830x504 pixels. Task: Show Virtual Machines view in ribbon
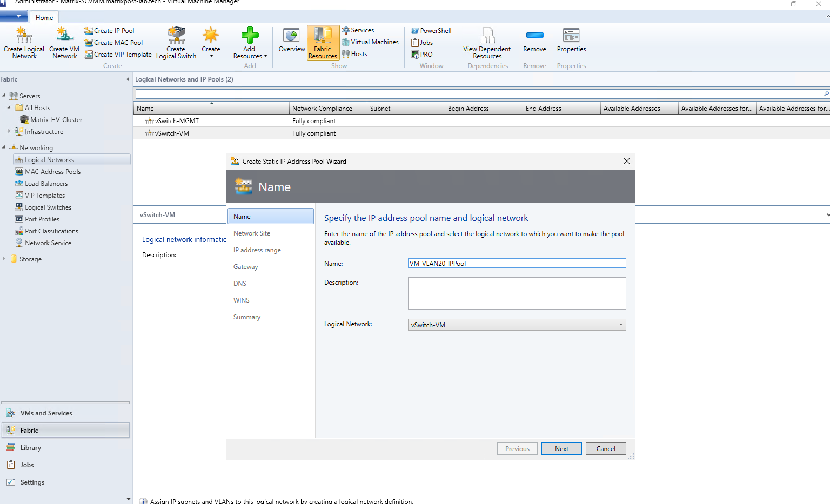(x=370, y=42)
